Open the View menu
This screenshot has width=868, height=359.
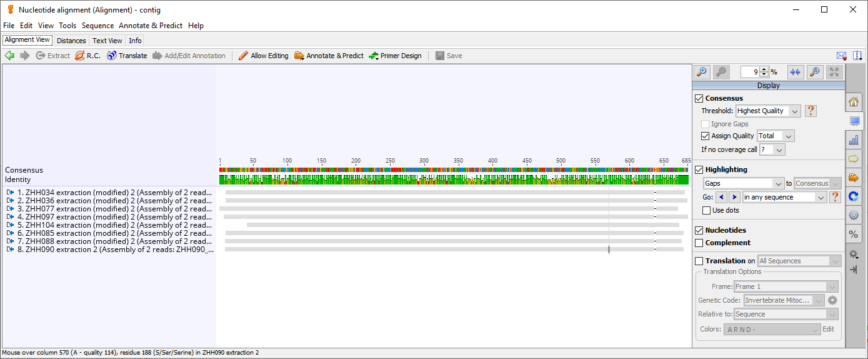(x=46, y=26)
